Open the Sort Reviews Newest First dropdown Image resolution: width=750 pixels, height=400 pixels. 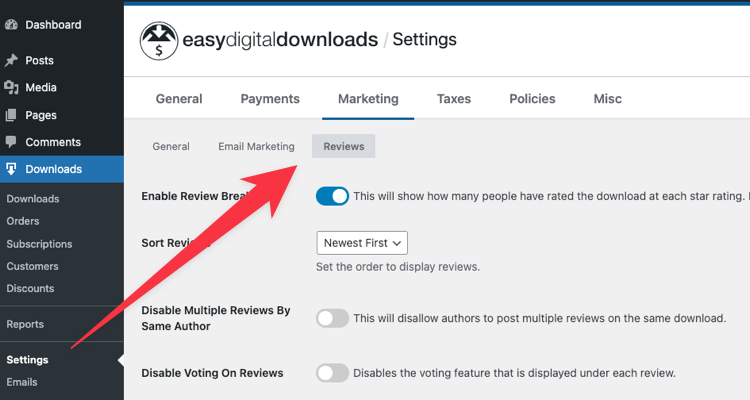tap(362, 243)
